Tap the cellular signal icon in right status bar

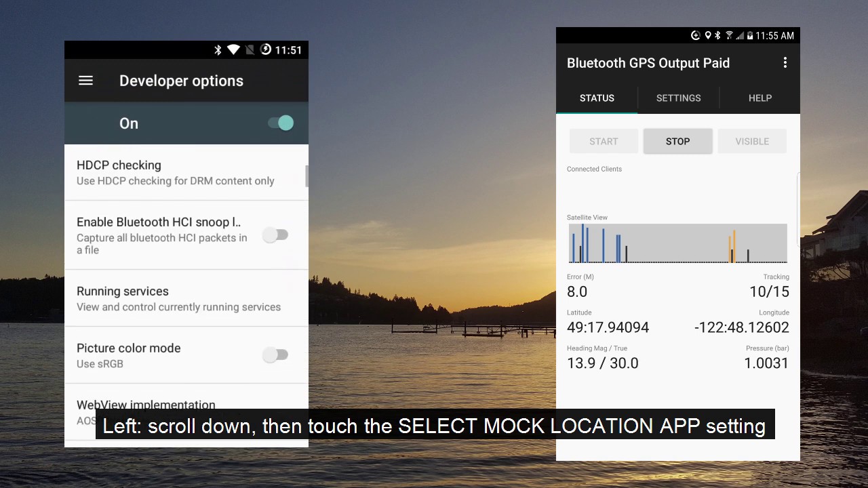click(x=741, y=35)
